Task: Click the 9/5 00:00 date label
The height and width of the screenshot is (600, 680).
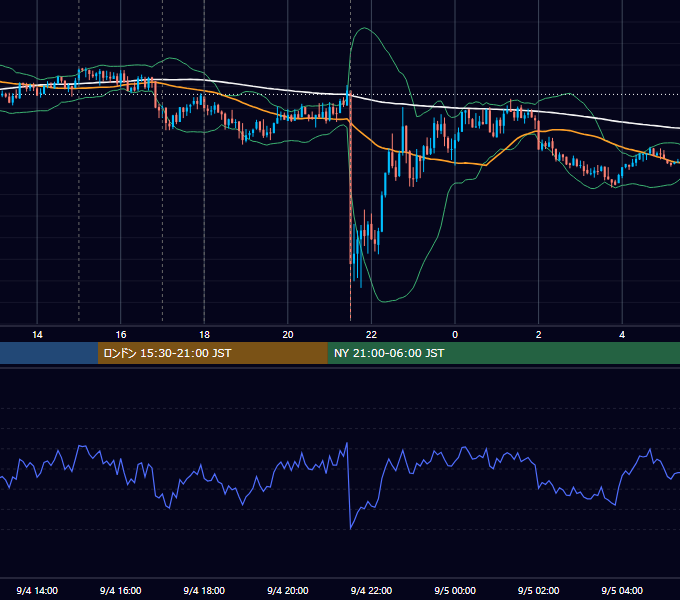Action: [455, 590]
